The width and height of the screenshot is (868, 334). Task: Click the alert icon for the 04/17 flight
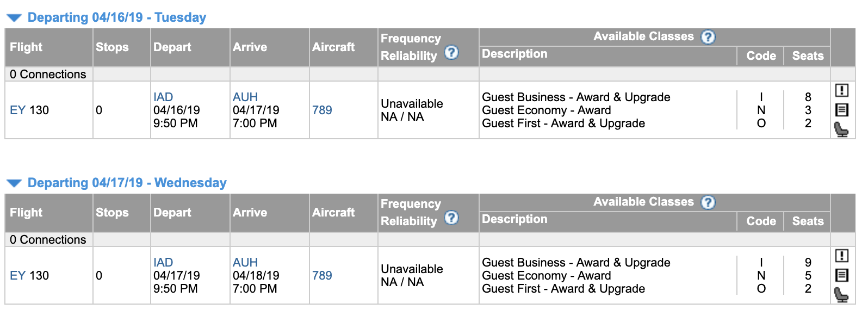841,256
